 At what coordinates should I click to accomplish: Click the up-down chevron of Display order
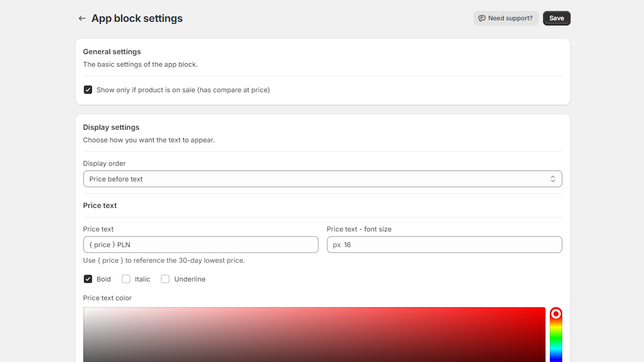(553, 179)
